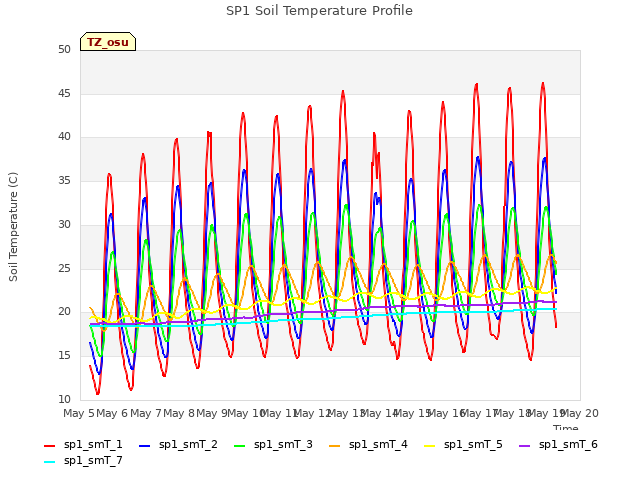Viewport: 640px width, 480px height.
Task: Click the chart title SP1 Soil Temperature Profile
Action: [319, 11]
